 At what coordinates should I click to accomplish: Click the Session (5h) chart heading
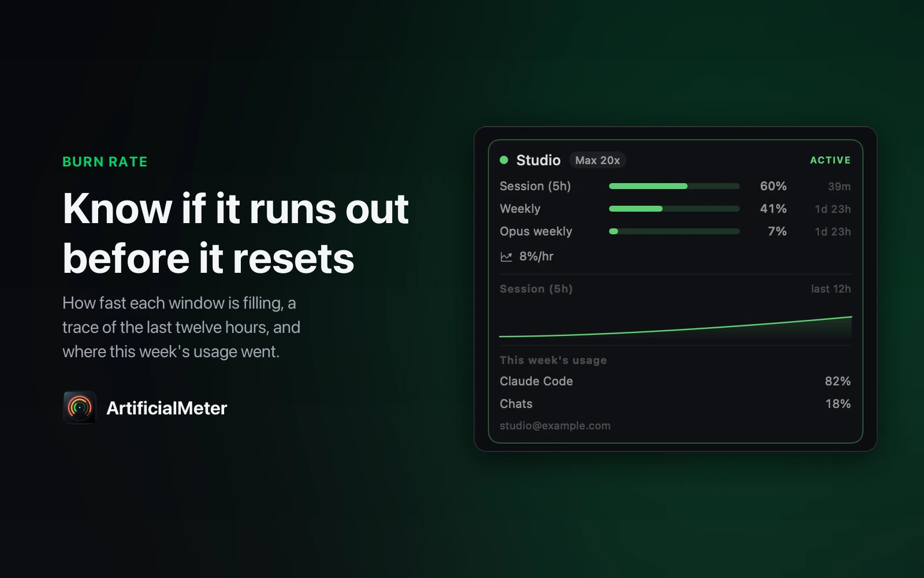pyautogui.click(x=536, y=289)
